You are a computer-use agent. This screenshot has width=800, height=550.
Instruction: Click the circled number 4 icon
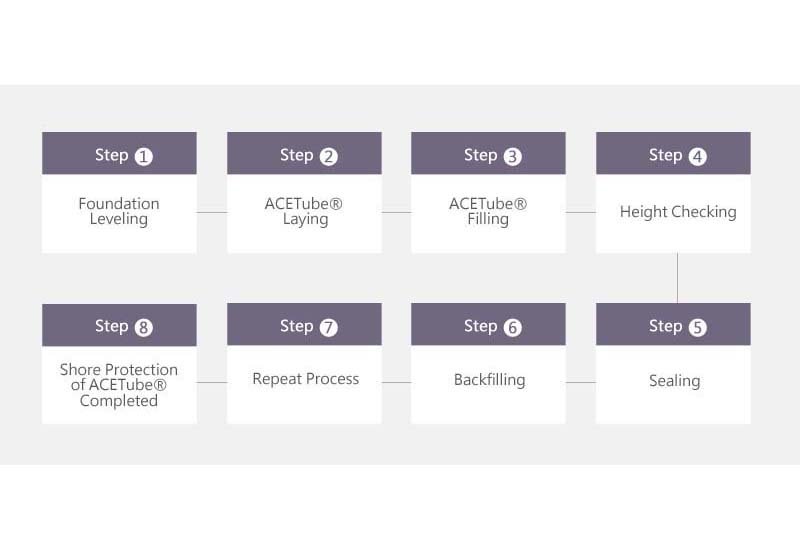pos(697,156)
